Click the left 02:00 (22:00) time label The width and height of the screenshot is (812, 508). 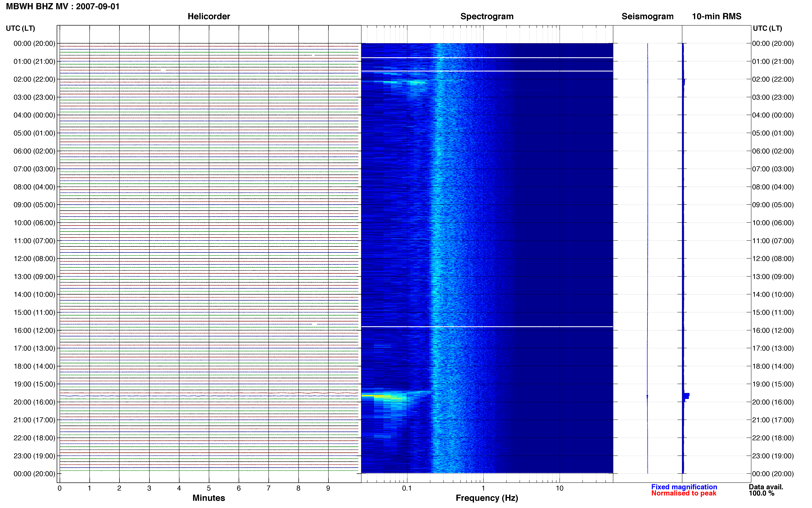34,79
